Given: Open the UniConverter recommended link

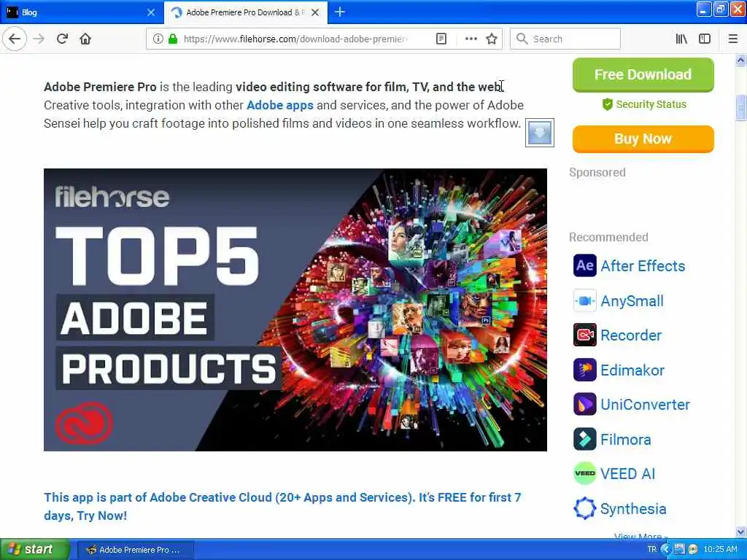Looking at the screenshot, I should tap(645, 405).
